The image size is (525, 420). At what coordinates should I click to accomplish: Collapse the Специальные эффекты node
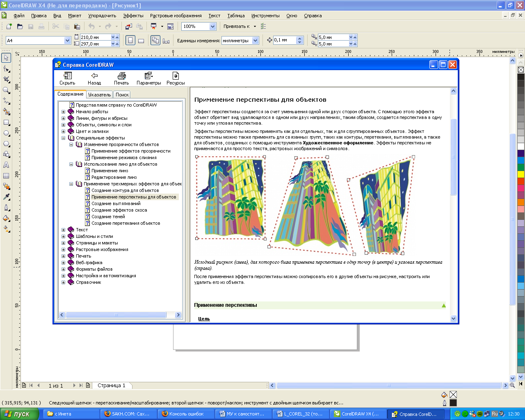pyautogui.click(x=64, y=138)
